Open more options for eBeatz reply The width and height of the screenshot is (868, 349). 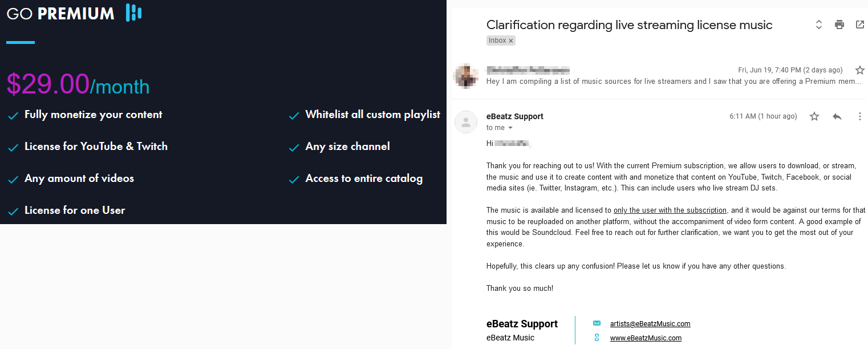(859, 116)
